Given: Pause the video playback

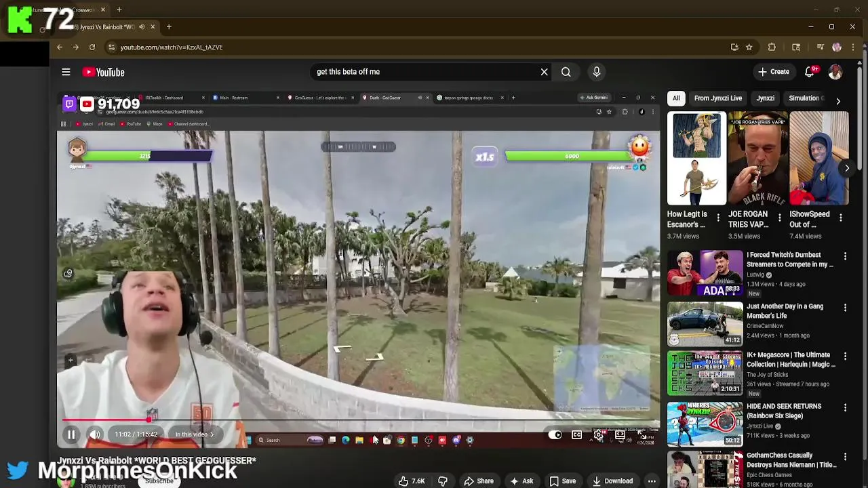Looking at the screenshot, I should pyautogui.click(x=71, y=435).
